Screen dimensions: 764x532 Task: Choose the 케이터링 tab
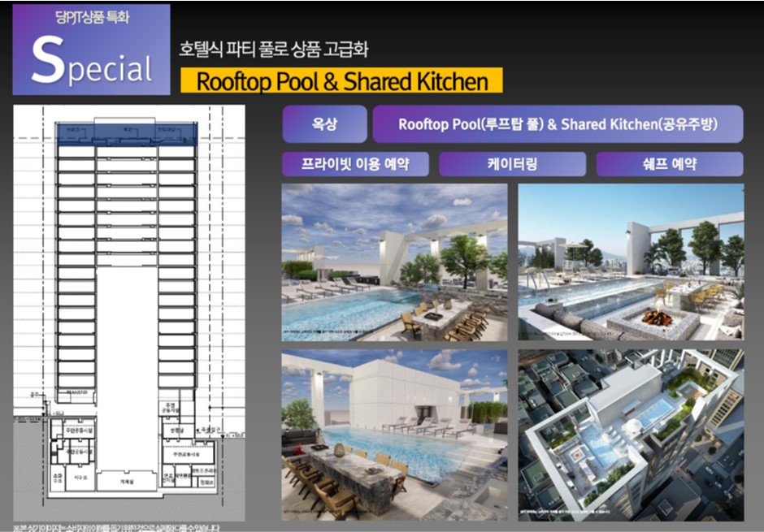click(x=512, y=164)
